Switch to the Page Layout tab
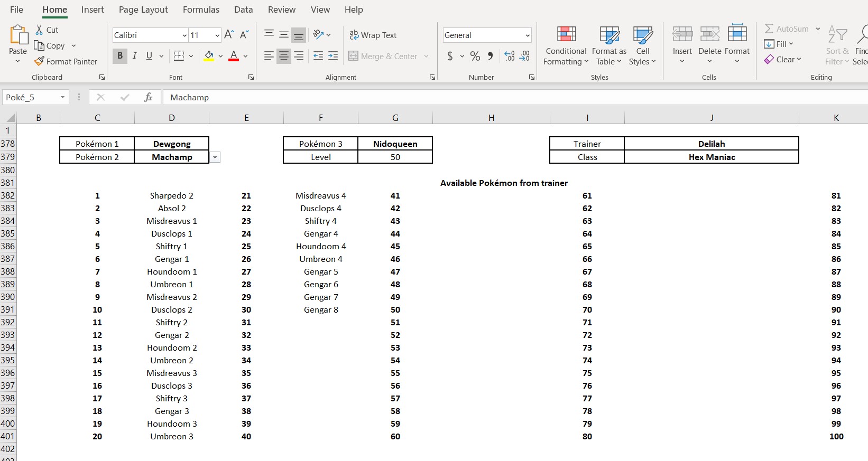Screen dimensions: 868x461 tap(143, 10)
